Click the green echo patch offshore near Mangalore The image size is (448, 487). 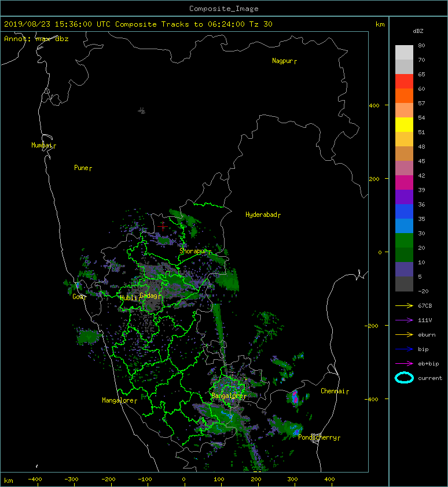click(88, 337)
